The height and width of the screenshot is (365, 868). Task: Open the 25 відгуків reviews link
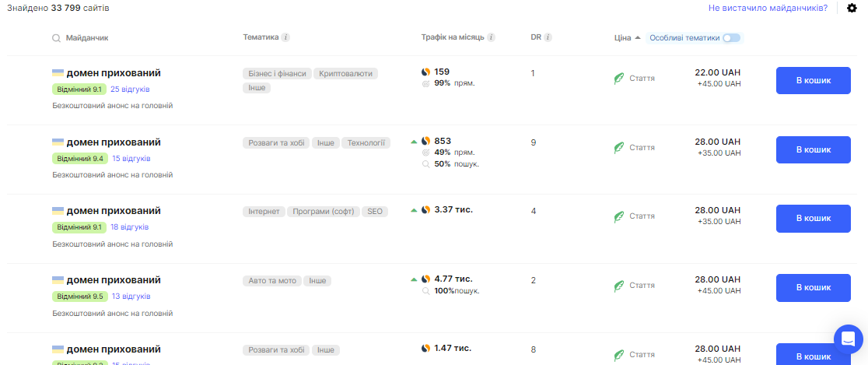[x=130, y=89]
